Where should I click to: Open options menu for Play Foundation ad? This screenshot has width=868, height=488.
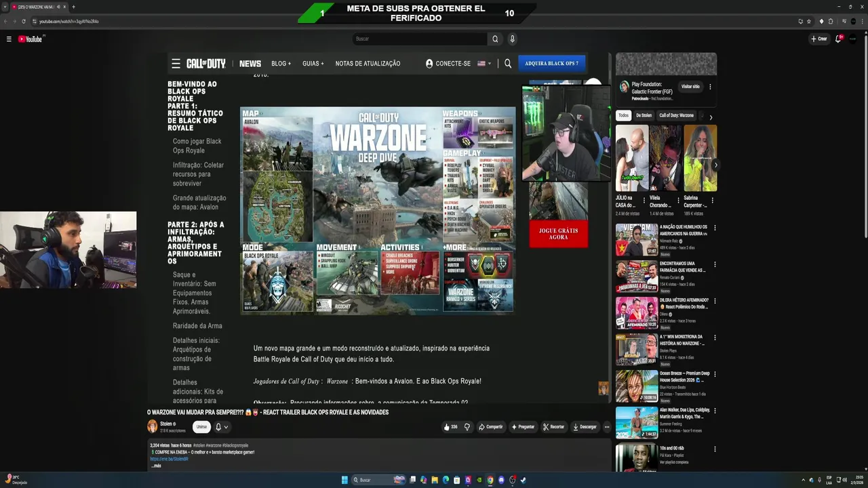710,87
